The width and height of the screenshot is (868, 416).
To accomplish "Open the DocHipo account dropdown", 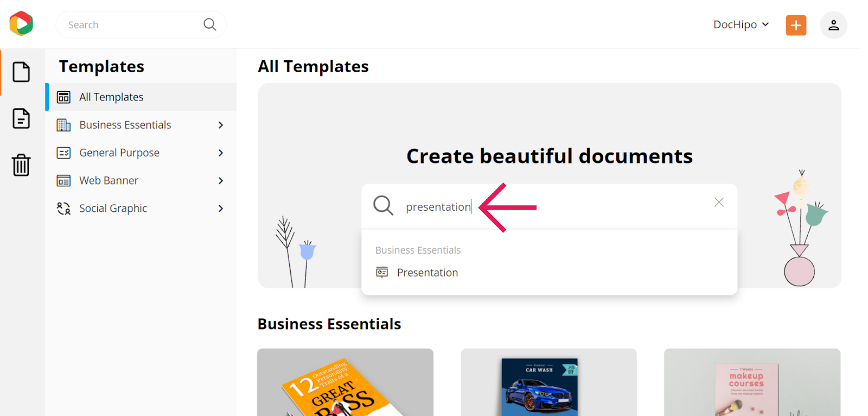I will point(741,24).
